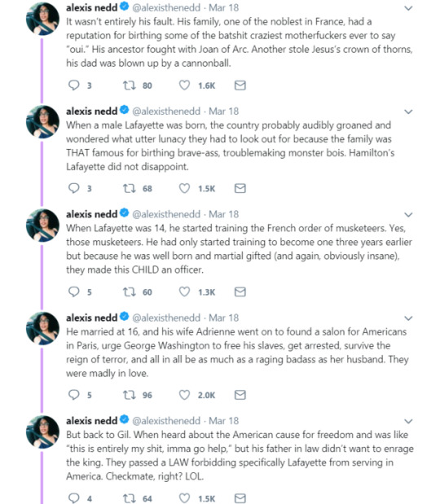This screenshot has width=440, height=504.
Task: Retweet the tweet with 80 retweets
Action: point(130,85)
